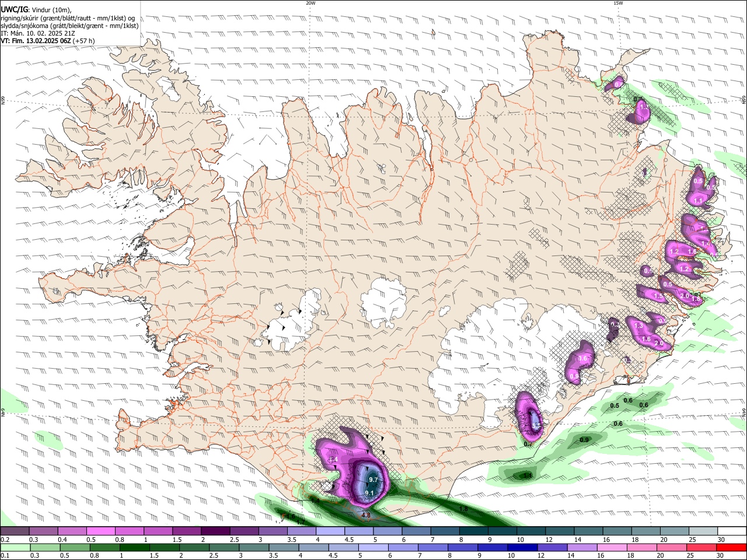Click the 1.3 snowfall value in the east
Image resolution: width=747 pixels, height=560 pixels.
[638, 326]
